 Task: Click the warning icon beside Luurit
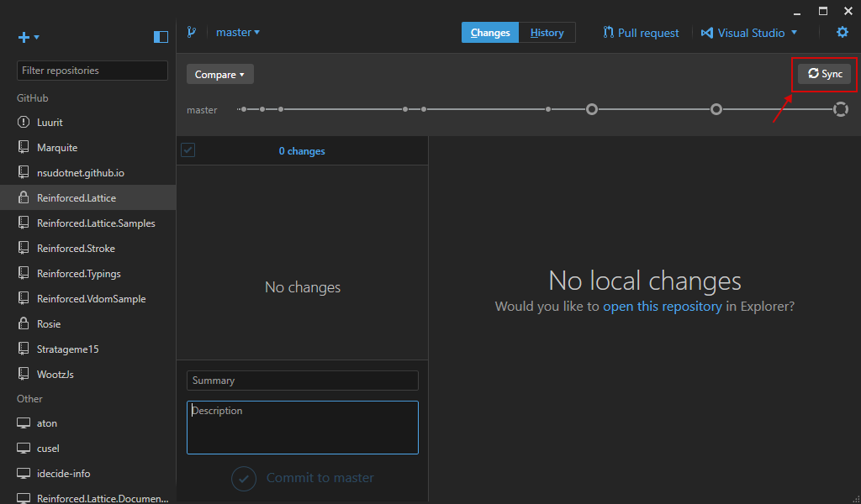tap(24, 122)
